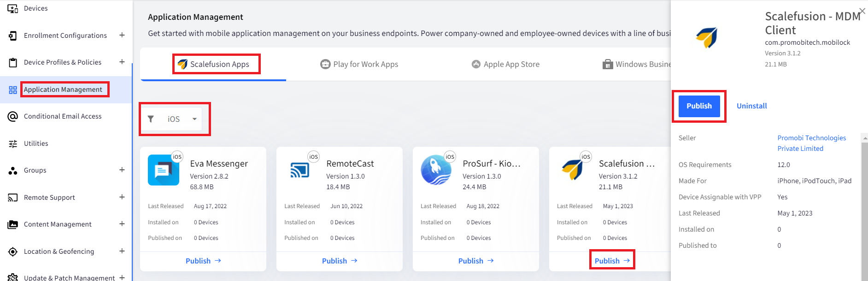868x281 pixels.
Task: Click the Apple App Store tab icon
Action: click(x=476, y=64)
